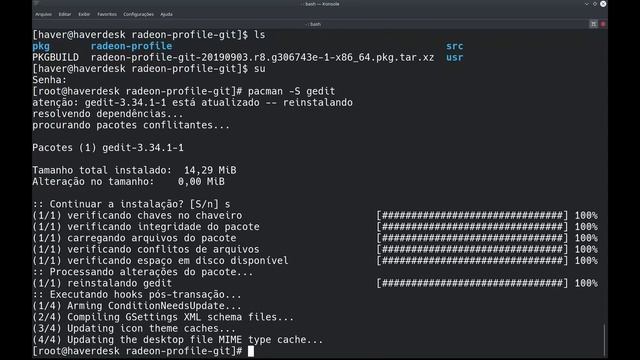
Task: Click 'verificando espaço em disco disponível' line
Action: pyautogui.click(x=160, y=261)
